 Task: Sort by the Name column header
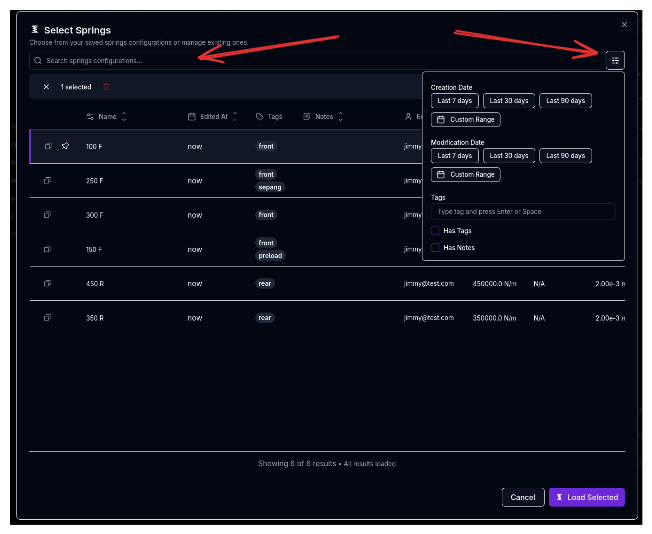[x=107, y=117]
